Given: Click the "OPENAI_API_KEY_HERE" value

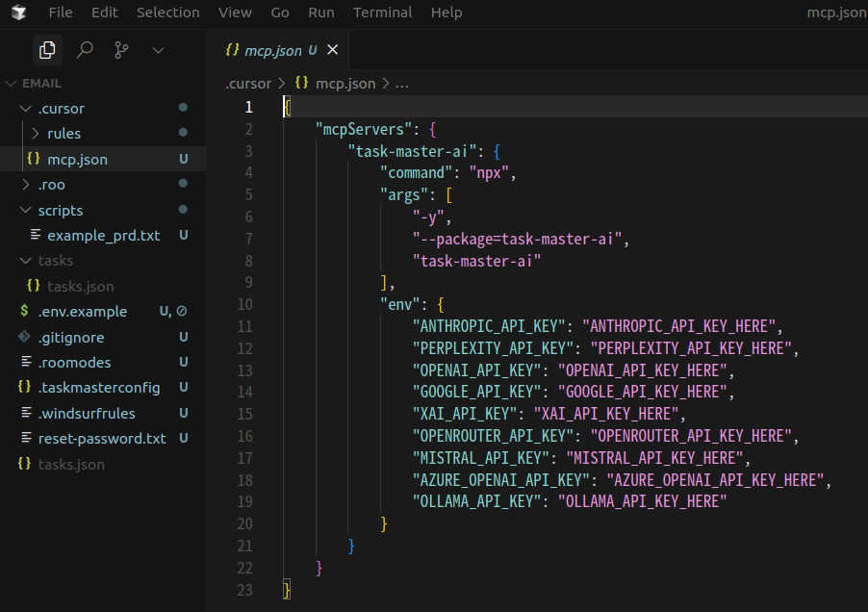Looking at the screenshot, I should (x=643, y=370).
